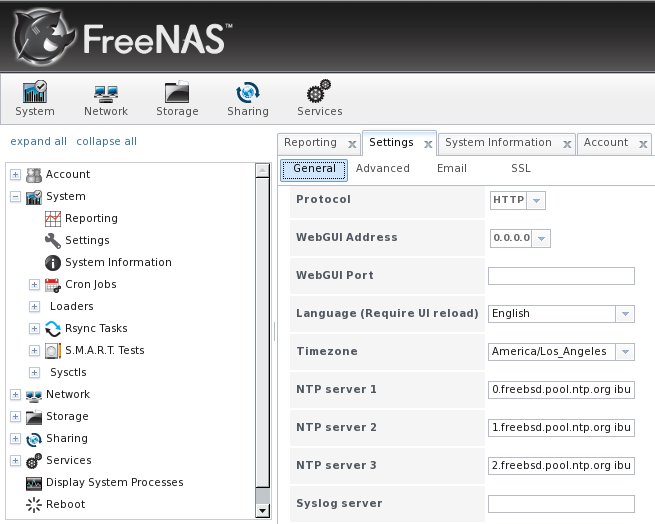Open the Language dropdown
The width and height of the screenshot is (655, 524).
click(625, 314)
